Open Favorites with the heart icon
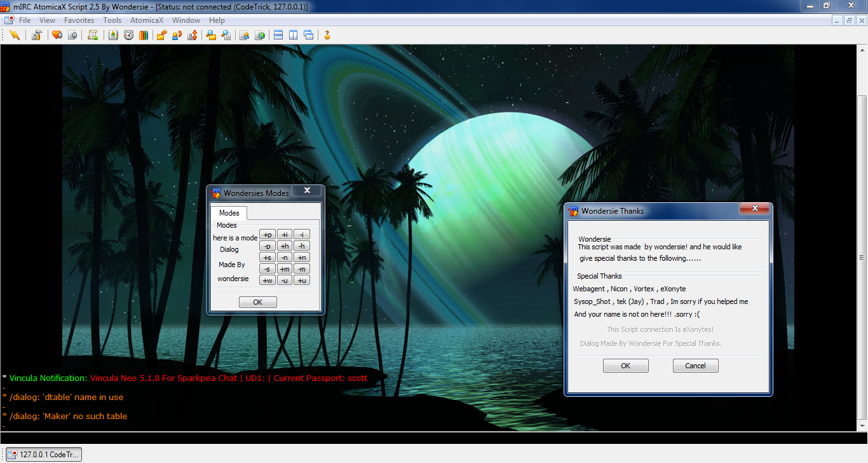The width and height of the screenshot is (868, 463). (57, 35)
